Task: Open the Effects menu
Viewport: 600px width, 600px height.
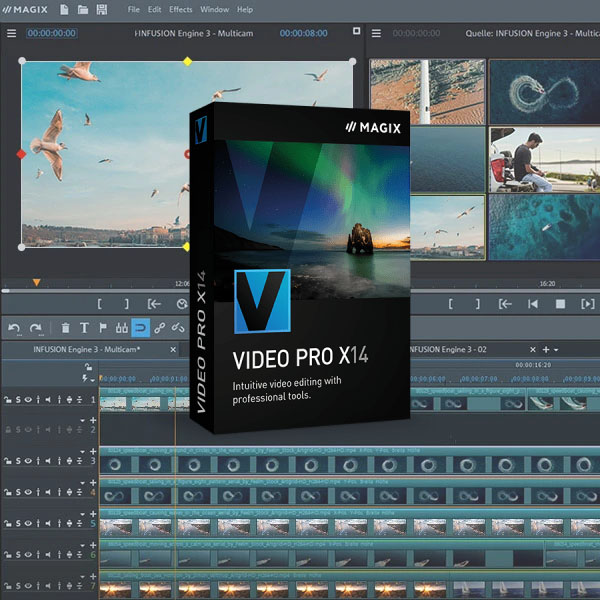Action: point(181,10)
